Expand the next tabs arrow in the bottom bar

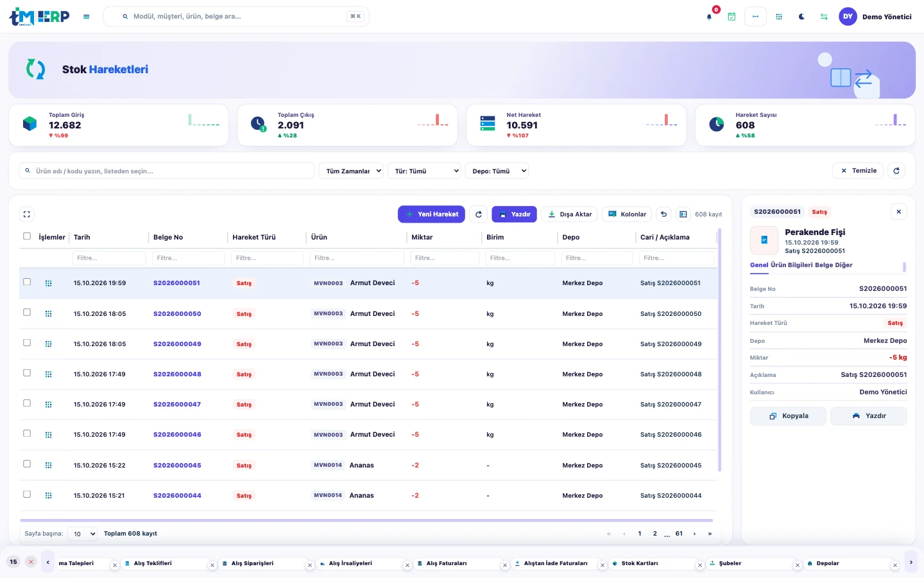click(x=911, y=563)
